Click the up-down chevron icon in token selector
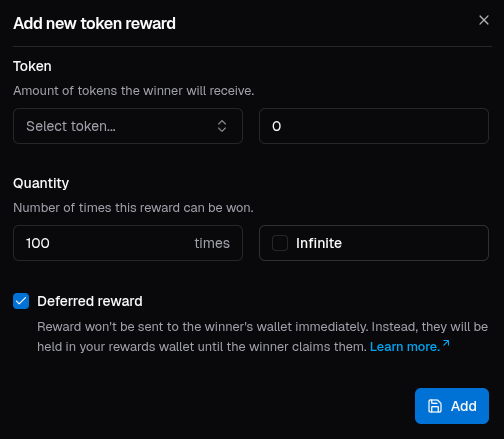 pyautogui.click(x=222, y=126)
